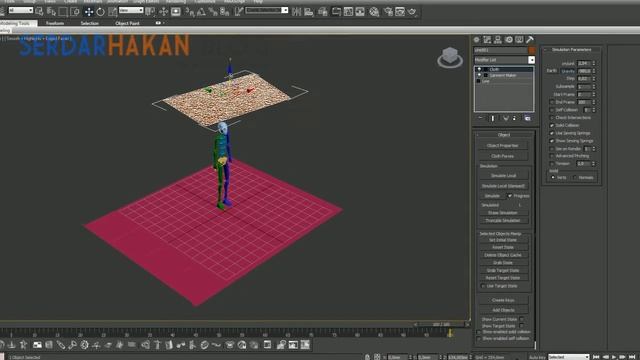
Task: Click the Rectangular Selection Region icon
Action: (x=63, y=11)
